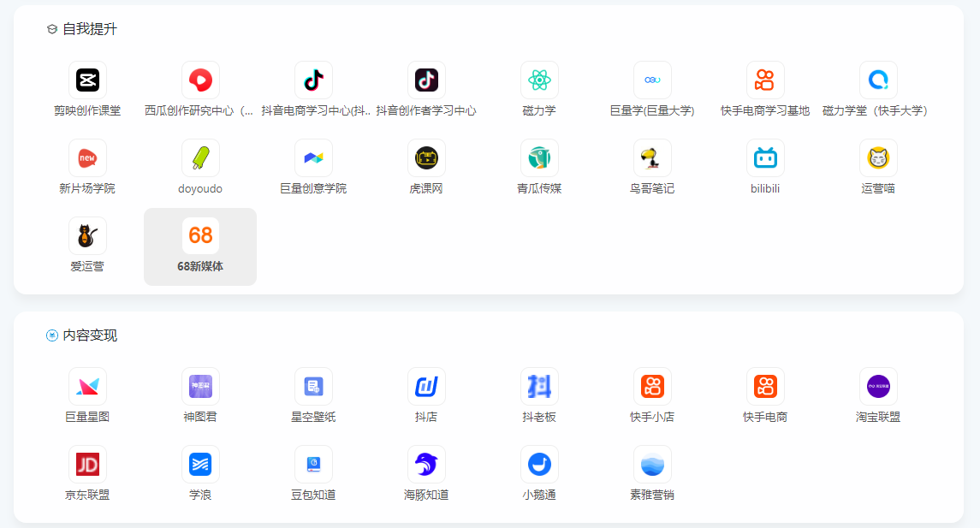Image resolution: width=980 pixels, height=528 pixels.
Task: Open the 素雅营销 icon
Action: (x=652, y=465)
